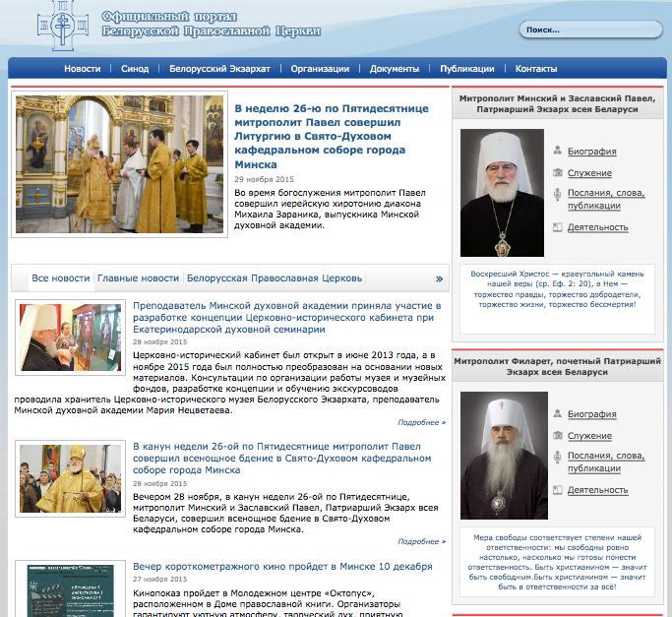The image size is (672, 617).
Task: Click the Поиск search field
Action: coord(588,31)
